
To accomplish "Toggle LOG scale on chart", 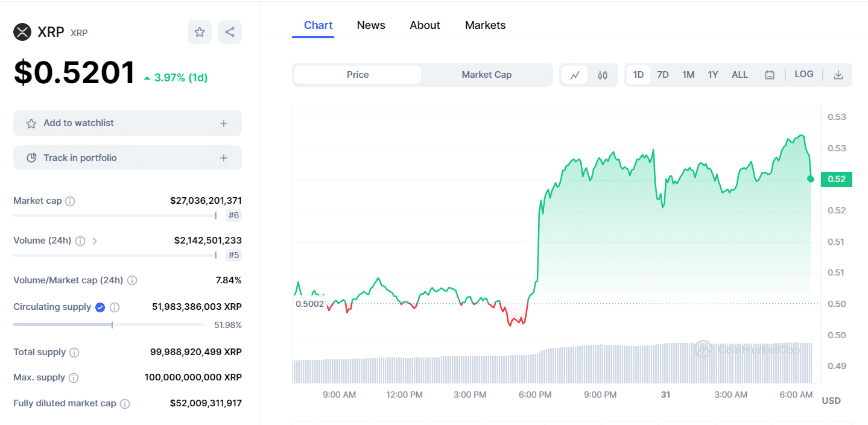I will pos(804,74).
